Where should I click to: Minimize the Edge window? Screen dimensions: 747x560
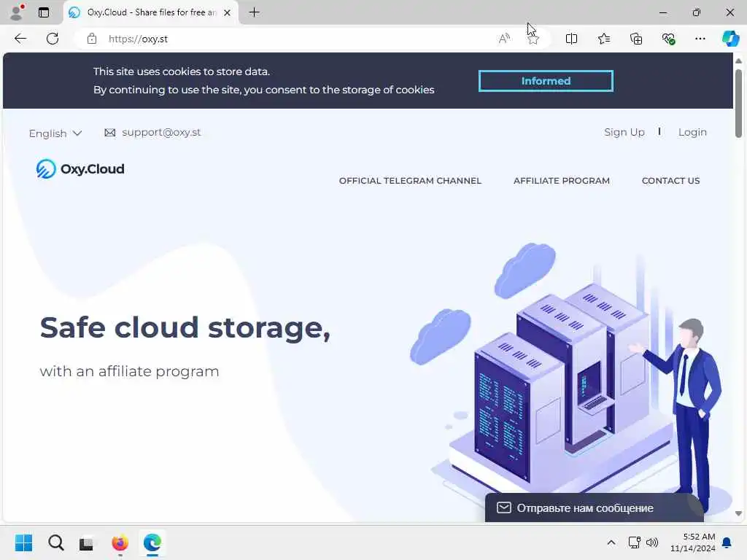pos(662,12)
